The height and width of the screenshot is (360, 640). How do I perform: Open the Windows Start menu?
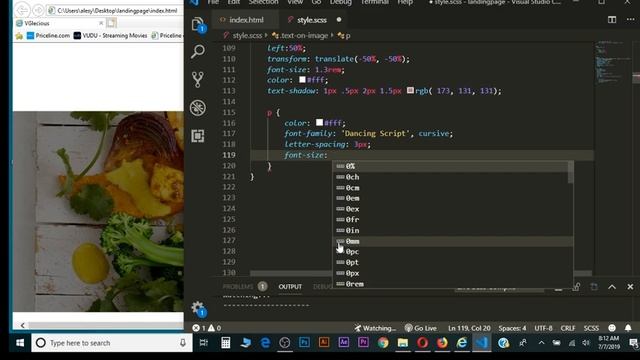(20, 343)
